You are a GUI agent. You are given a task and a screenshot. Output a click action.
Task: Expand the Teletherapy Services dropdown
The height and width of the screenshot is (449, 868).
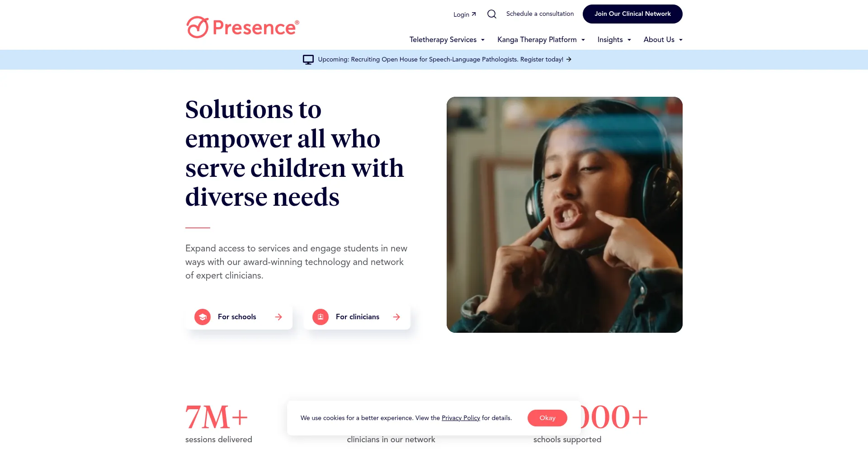(447, 40)
